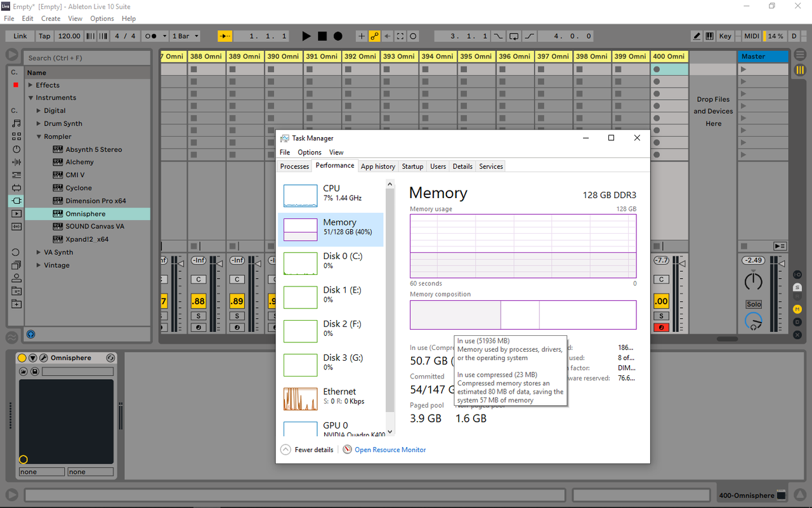Click the 120.00 tempo field
812x508 pixels.
69,36
